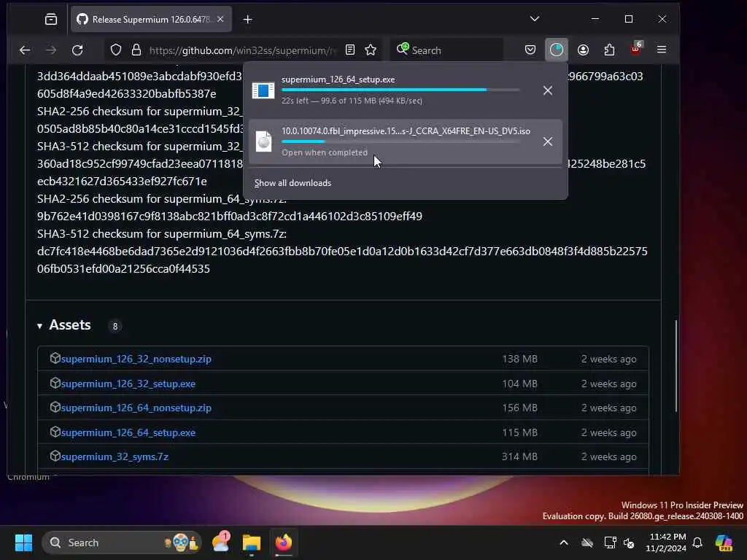
Task: Focus the github.com address bar
Action: pos(242,50)
